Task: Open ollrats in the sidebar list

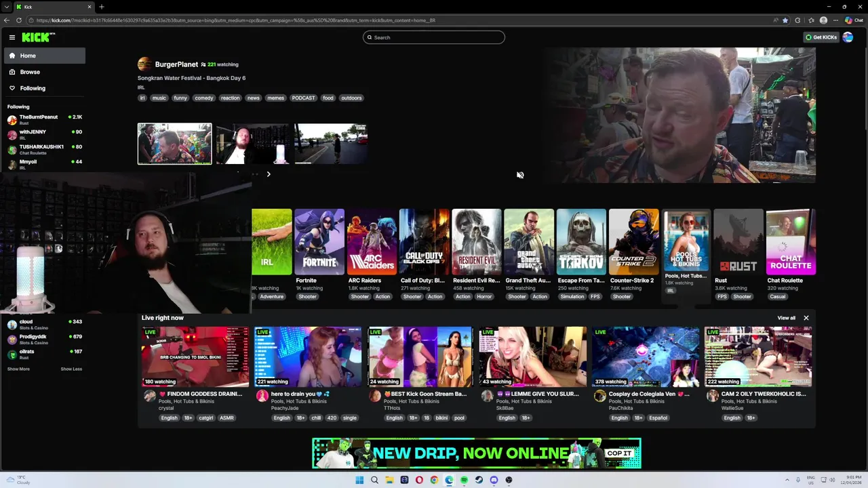Action: pos(44,354)
